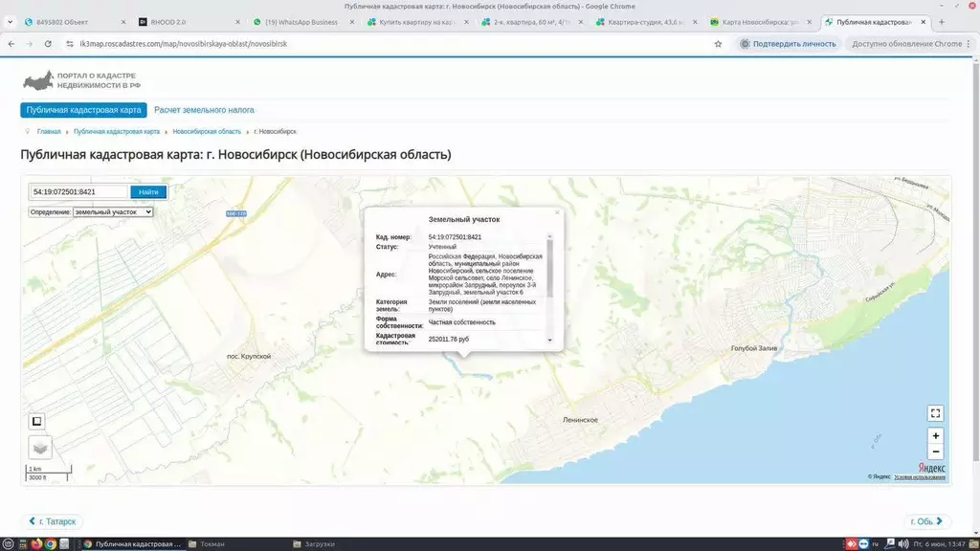The image size is (980, 551).
Task: Open 'Расчет земельного налога' menu item
Action: coord(205,110)
